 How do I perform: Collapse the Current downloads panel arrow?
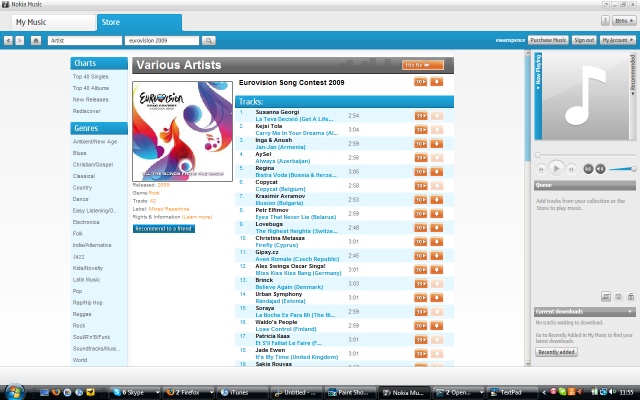click(x=630, y=311)
